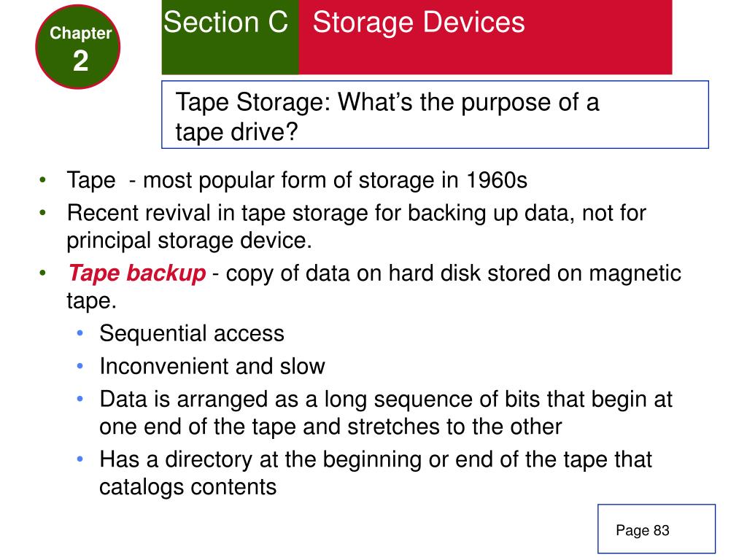747x560 pixels.
Task: Click the words catalogs contents
Action: (x=187, y=487)
